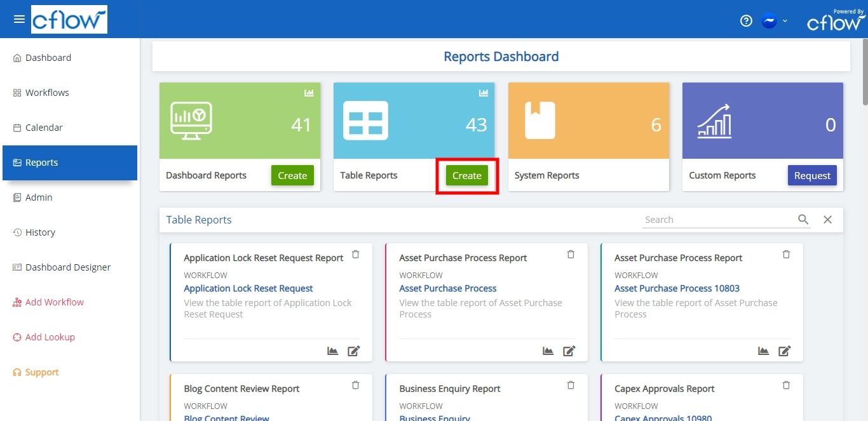Delete Application Lock Reset Request Report via trash icon

tap(355, 254)
